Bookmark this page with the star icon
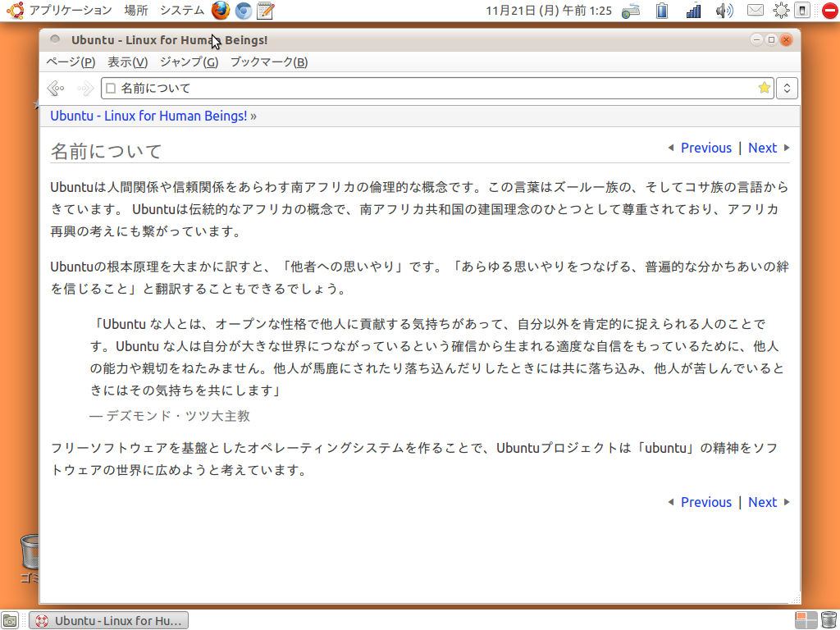 765,88
